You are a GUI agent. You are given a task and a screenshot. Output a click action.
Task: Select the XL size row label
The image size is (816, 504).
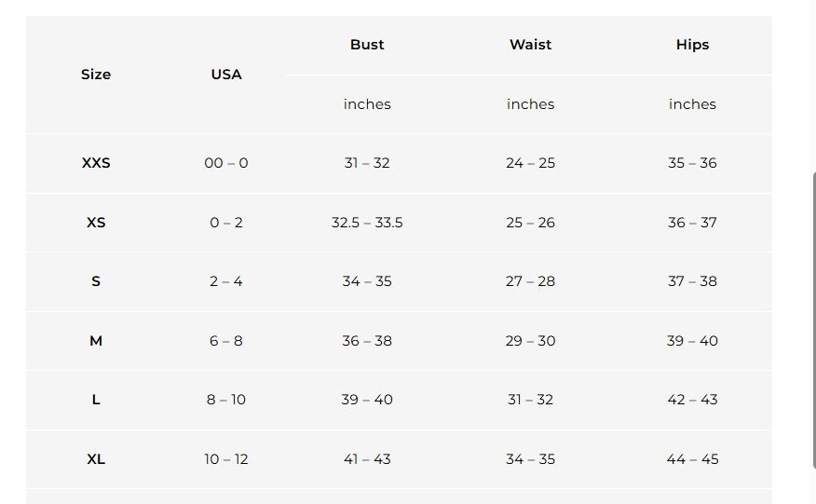(96, 459)
